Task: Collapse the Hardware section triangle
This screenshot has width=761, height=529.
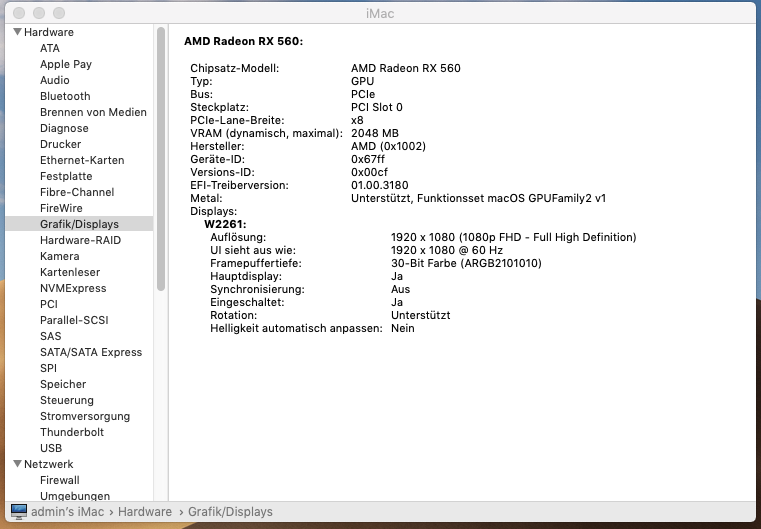Action: pyautogui.click(x=17, y=32)
